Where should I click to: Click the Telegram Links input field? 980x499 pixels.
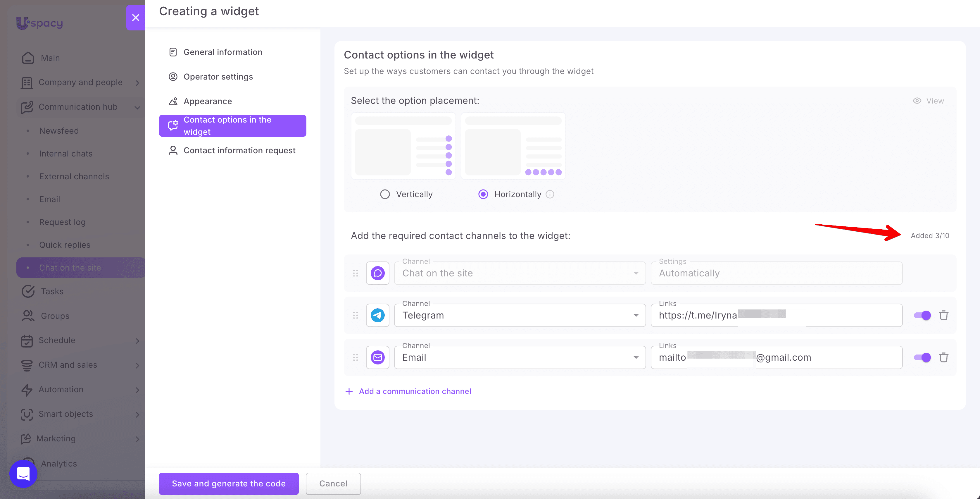click(777, 316)
